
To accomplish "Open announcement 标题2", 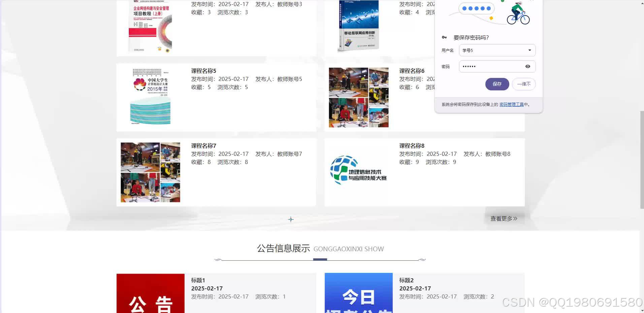I will (x=407, y=280).
